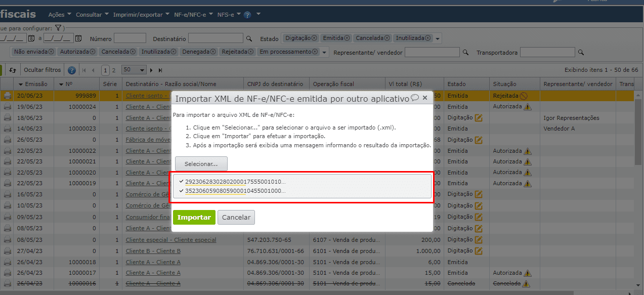Click the green Importar button
The height and width of the screenshot is (295, 644).
[x=194, y=217]
